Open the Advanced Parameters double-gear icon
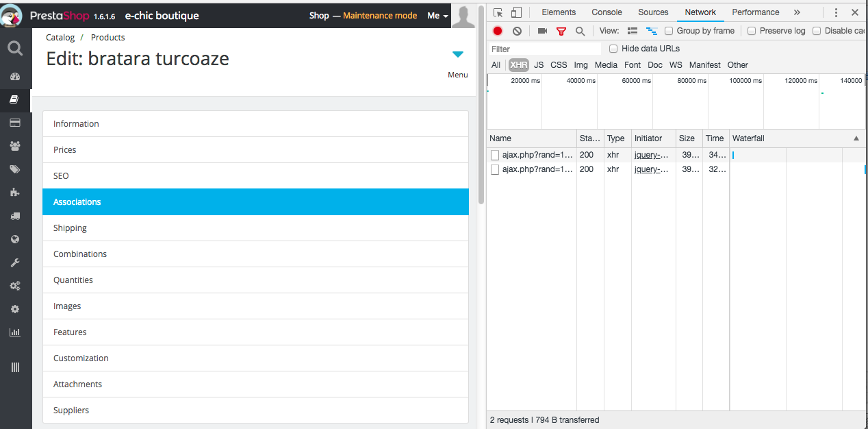 coord(15,286)
